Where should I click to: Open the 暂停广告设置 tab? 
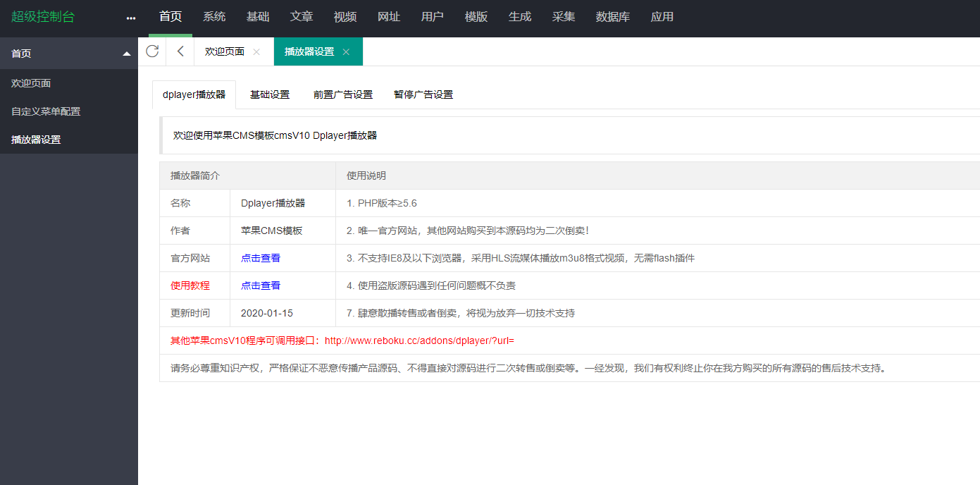[423, 94]
